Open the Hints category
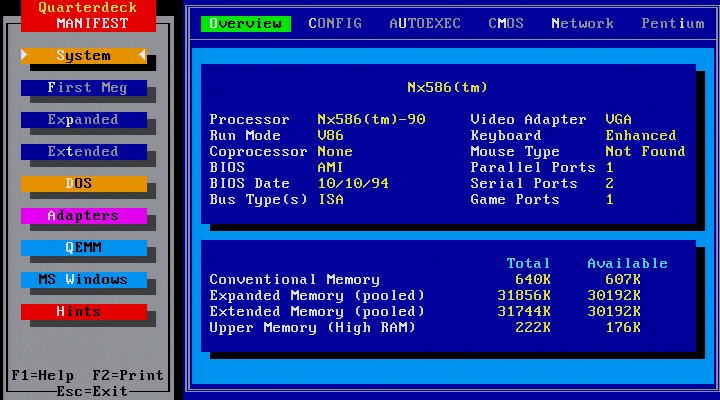 pos(84,312)
